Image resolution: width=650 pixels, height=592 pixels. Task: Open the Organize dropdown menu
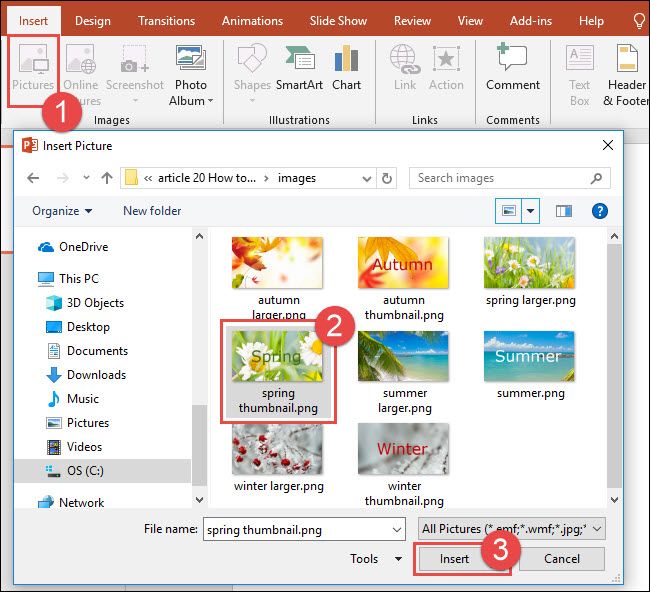click(x=62, y=211)
